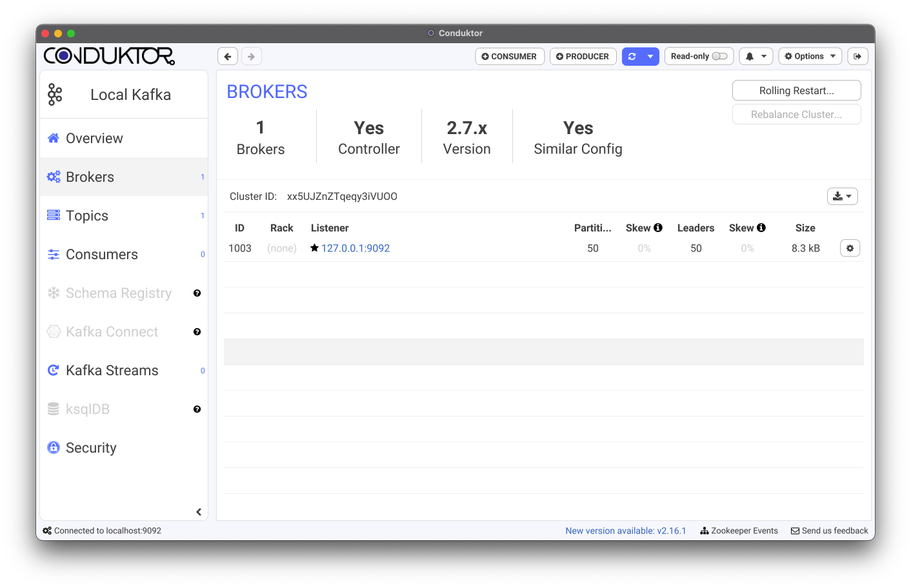Sort by Rack column header
The height and width of the screenshot is (588, 911).
(282, 228)
